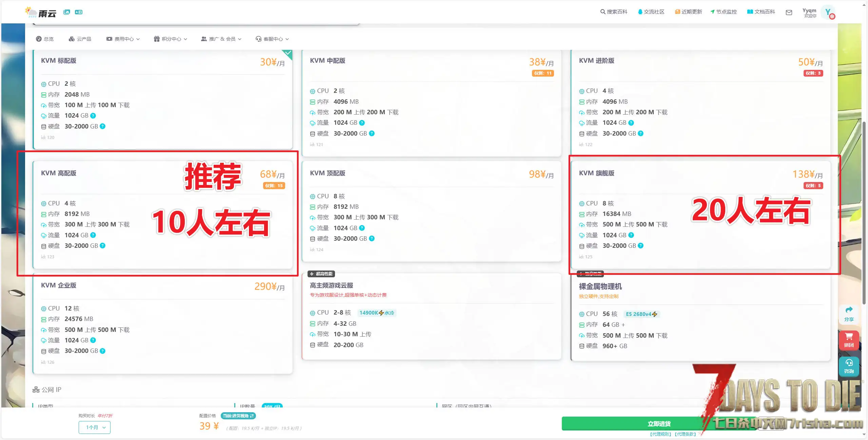The width and height of the screenshot is (868, 440).
Task: Click traffic help icon in KVM 企业版
Action: tap(93, 340)
